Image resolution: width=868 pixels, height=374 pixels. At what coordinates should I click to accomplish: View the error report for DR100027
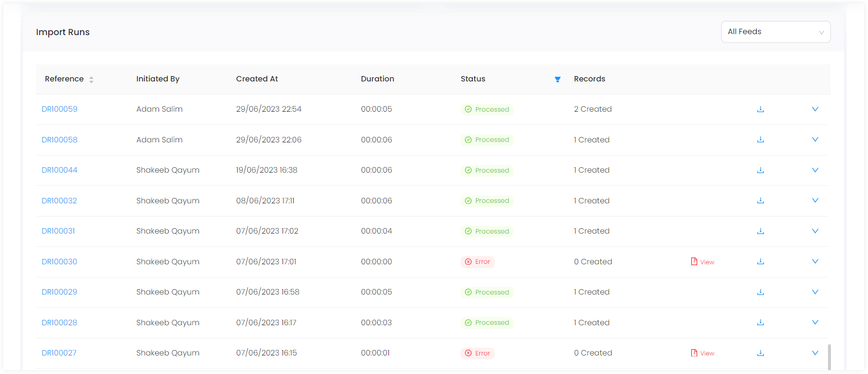703,353
